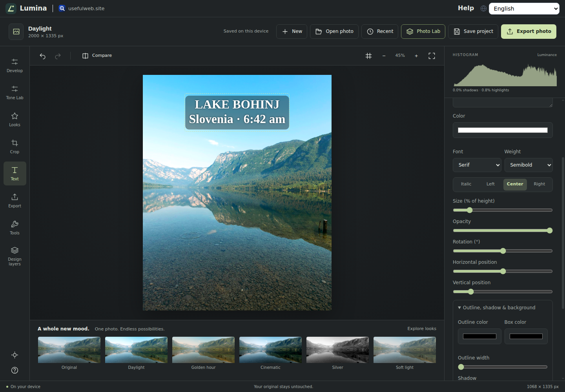Open the Export sidebar panel
565x392 pixels.
pyautogui.click(x=15, y=201)
